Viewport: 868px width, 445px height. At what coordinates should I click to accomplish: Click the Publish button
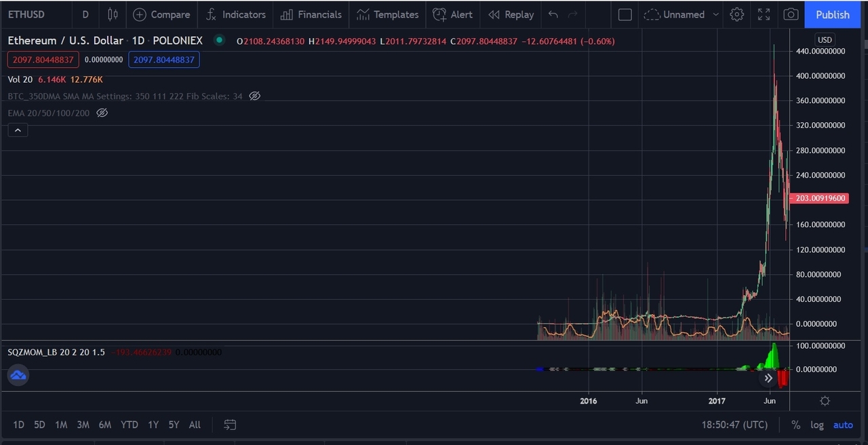[x=832, y=14]
